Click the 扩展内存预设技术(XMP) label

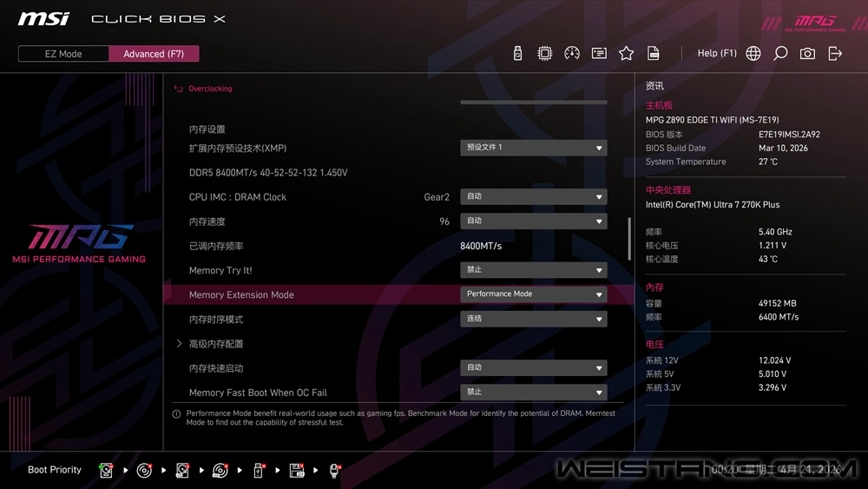[238, 149]
